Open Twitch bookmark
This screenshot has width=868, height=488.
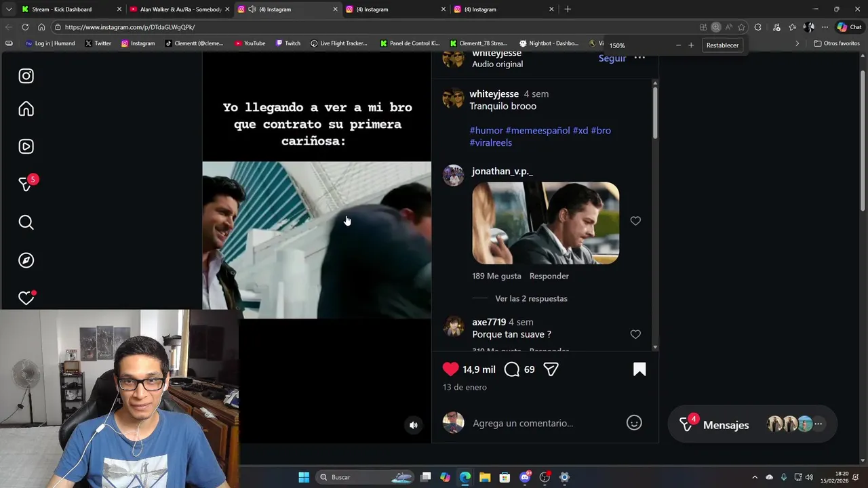(x=288, y=43)
